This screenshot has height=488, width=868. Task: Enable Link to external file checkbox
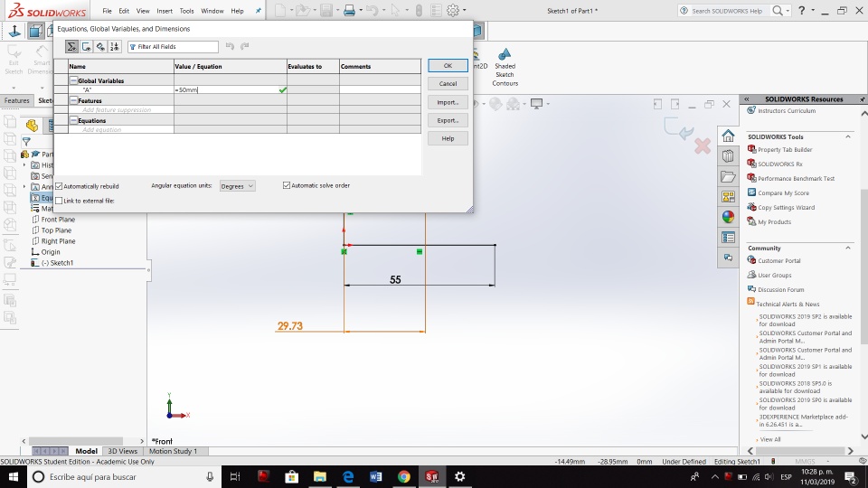tap(60, 201)
